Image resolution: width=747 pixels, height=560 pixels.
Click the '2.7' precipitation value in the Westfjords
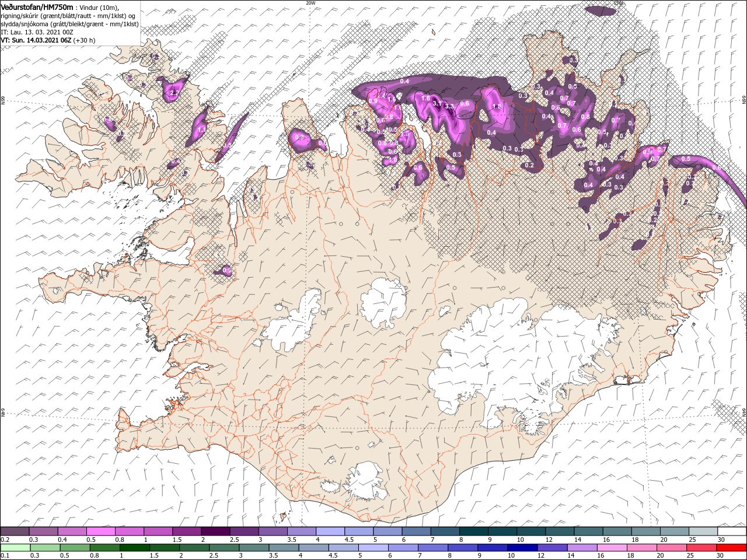pos(174,92)
